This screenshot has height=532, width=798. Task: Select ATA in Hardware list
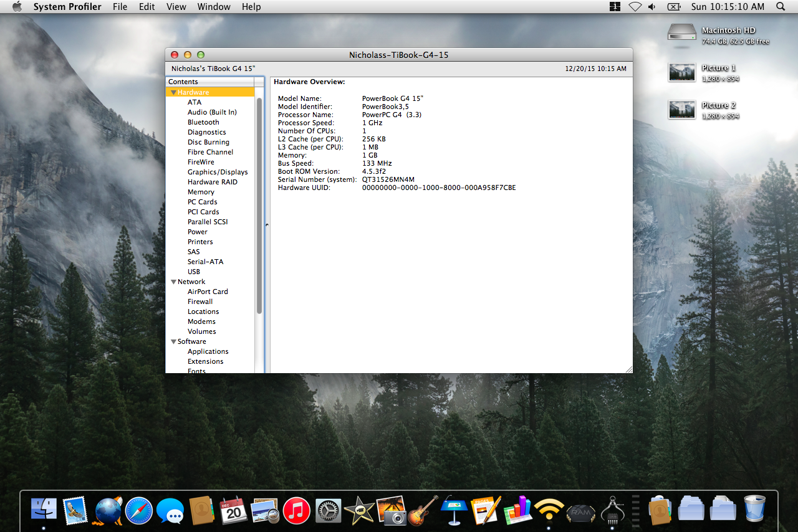195,102
